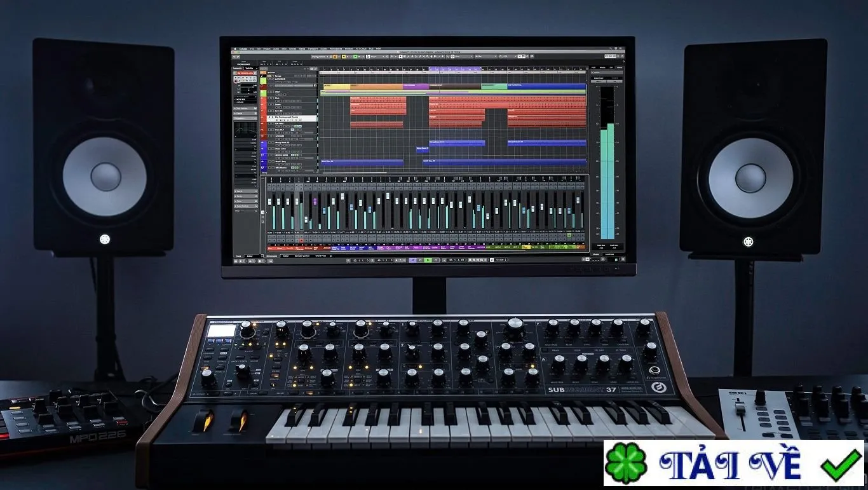This screenshot has width=868, height=490.
Task: Click the Record button in transport bar
Action: point(435,260)
